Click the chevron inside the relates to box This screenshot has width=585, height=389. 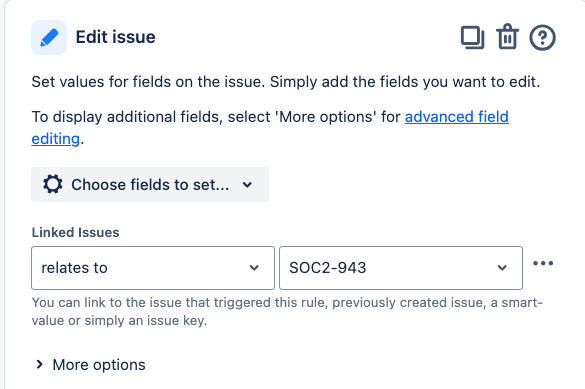(254, 268)
